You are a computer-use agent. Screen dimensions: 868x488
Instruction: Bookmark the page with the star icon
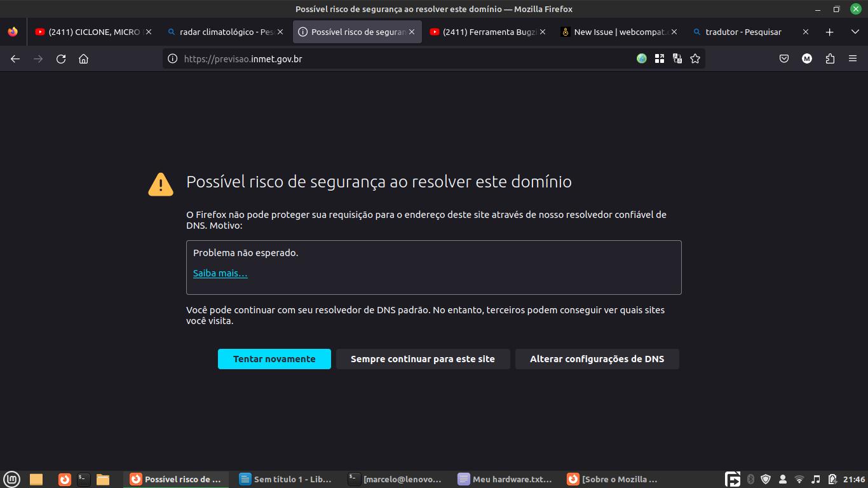(695, 58)
